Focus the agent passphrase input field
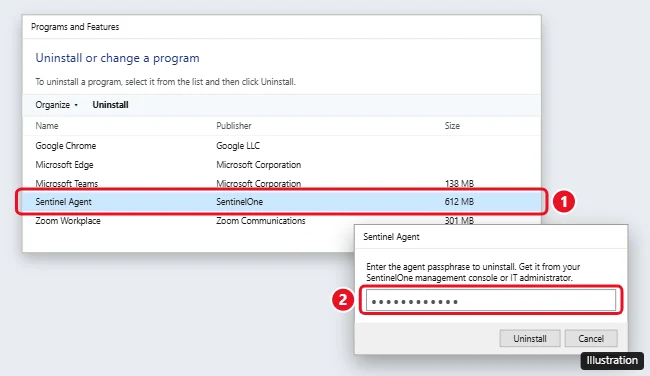This screenshot has height=376, width=650. (491, 300)
